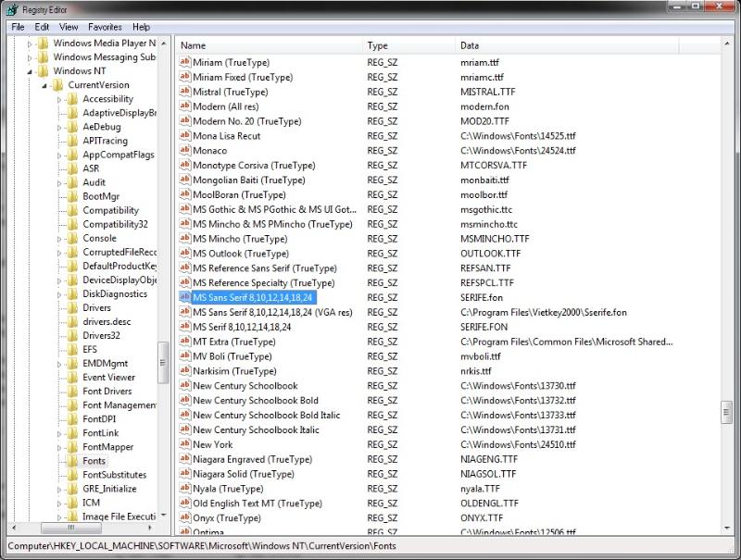
Task: Collapse the Windows NT tree node
Action: click(x=30, y=71)
